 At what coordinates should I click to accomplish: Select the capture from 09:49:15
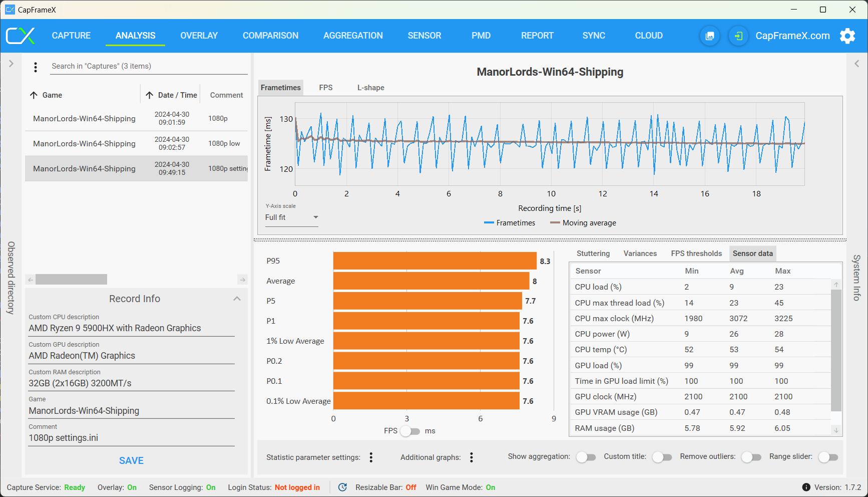click(136, 169)
